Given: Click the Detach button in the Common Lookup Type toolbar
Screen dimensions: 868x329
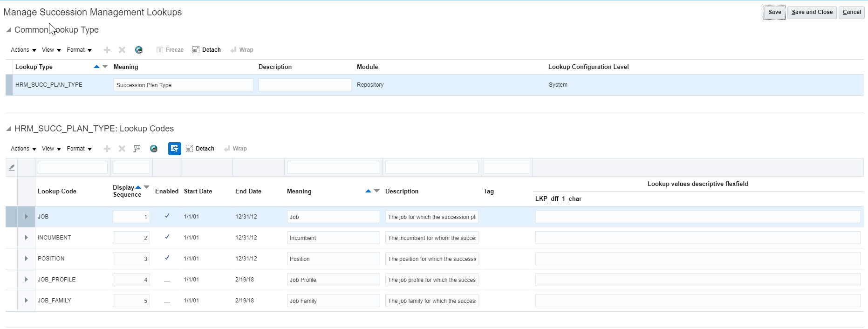Looking at the screenshot, I should pos(207,50).
